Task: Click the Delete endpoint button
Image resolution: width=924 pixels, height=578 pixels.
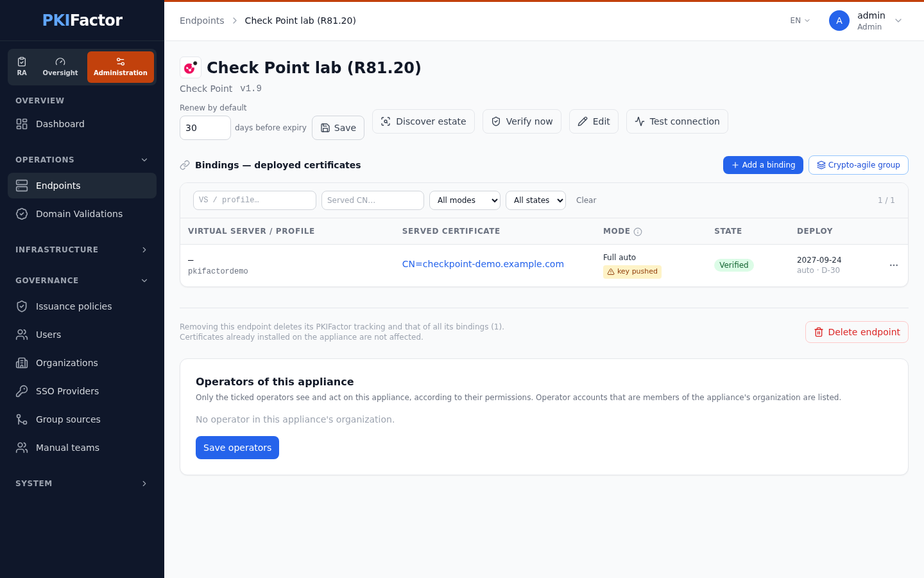Action: 857,332
